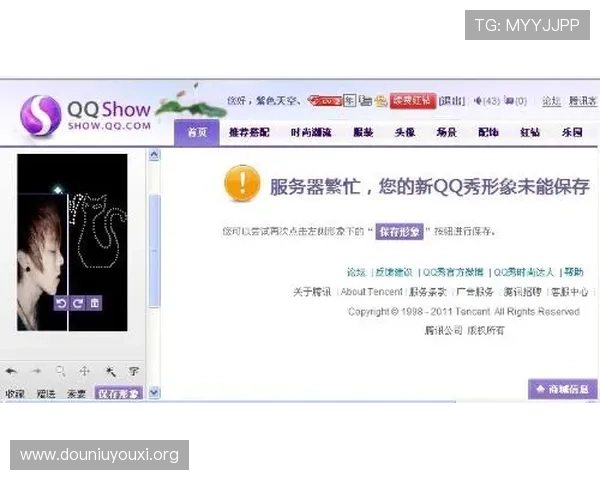The image size is (600, 480).
Task: Select the magic wand tool
Action: coord(110,371)
